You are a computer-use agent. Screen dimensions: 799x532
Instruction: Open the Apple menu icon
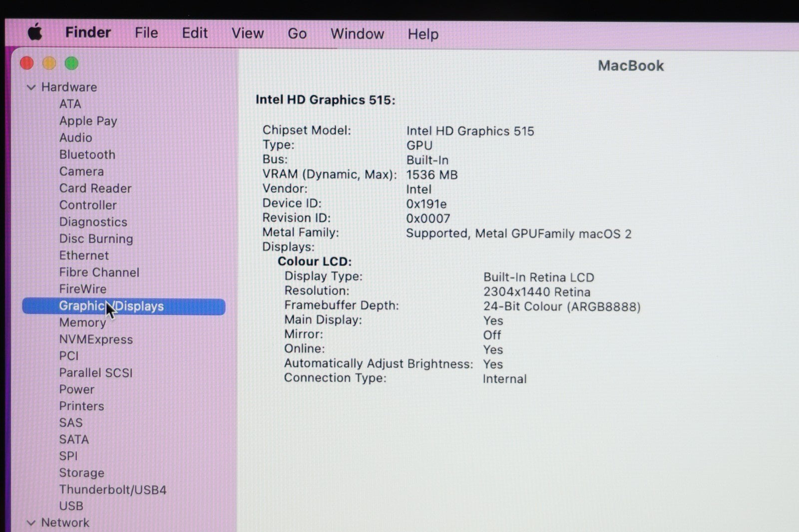(x=35, y=33)
